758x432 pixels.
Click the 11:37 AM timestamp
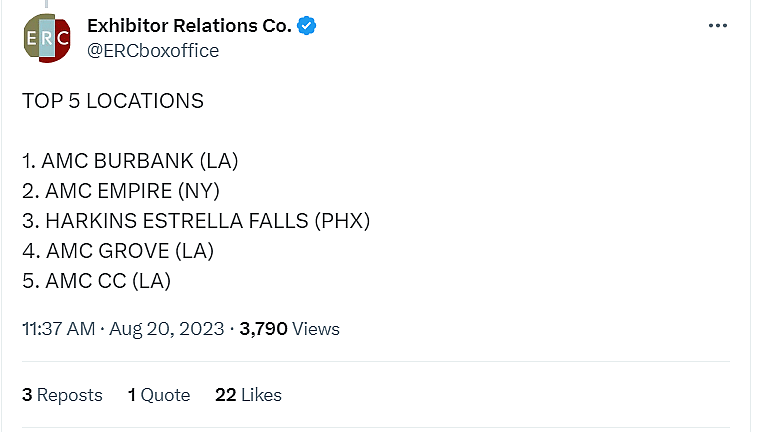click(58, 328)
